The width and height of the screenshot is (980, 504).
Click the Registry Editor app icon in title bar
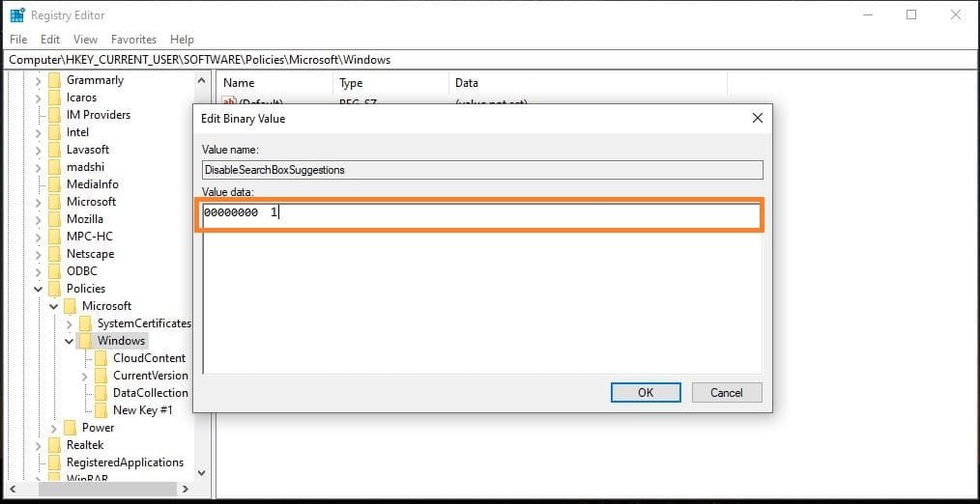(x=17, y=15)
